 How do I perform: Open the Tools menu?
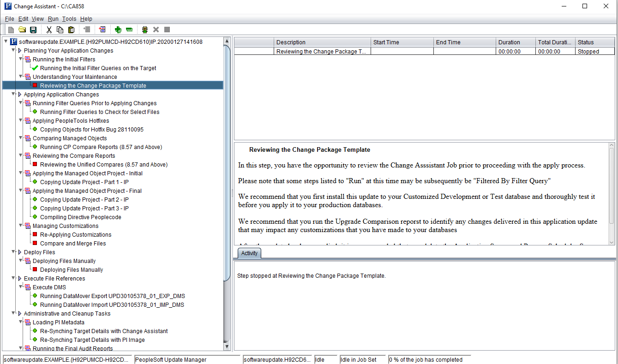pyautogui.click(x=69, y=19)
